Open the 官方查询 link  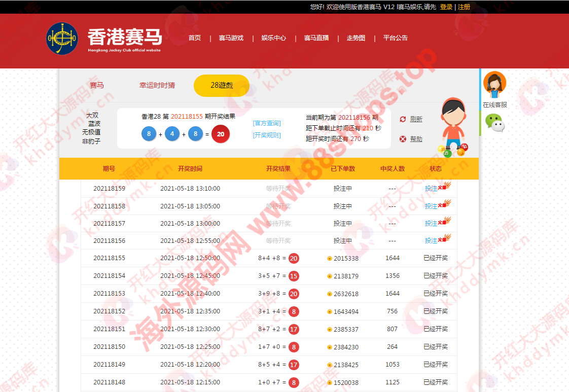coord(267,123)
